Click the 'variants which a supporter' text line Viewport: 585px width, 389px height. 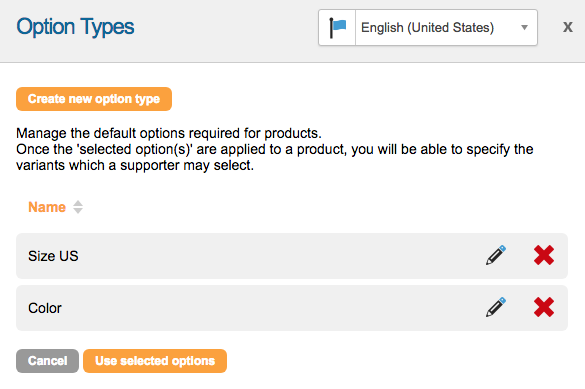[x=135, y=165]
